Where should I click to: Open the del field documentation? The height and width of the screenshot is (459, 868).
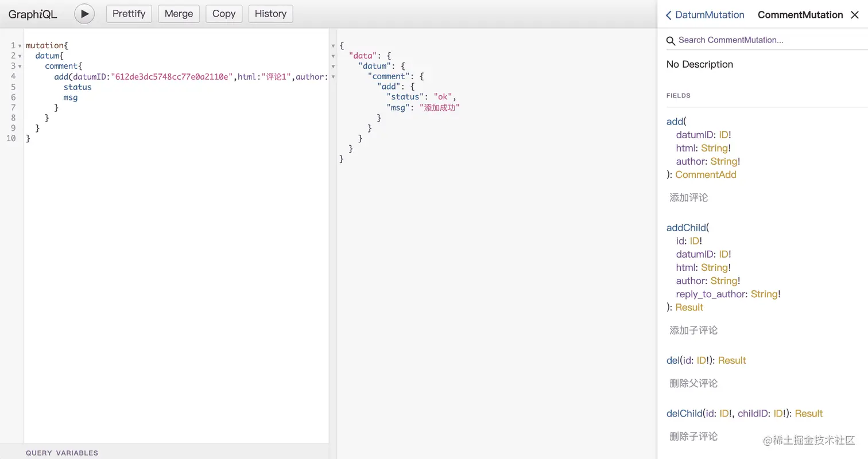click(x=673, y=360)
